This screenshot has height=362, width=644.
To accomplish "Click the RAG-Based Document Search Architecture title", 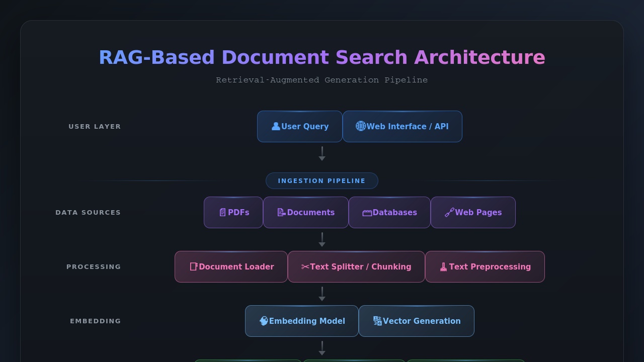I will [x=322, y=57].
